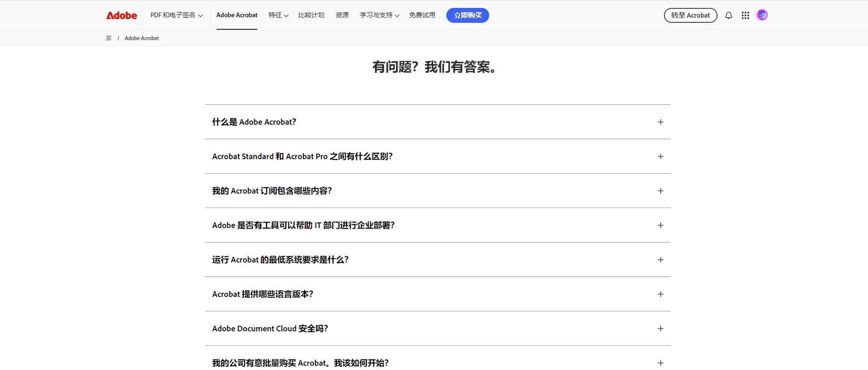Expand "Acrobat 提供哪些语言版本?" plus icon
Image resolution: width=868 pixels, height=370 pixels.
[660, 294]
